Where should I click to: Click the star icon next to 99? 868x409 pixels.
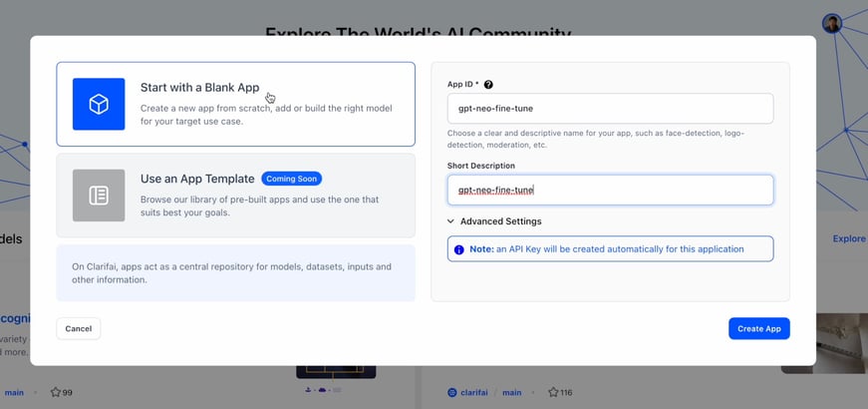click(x=56, y=393)
